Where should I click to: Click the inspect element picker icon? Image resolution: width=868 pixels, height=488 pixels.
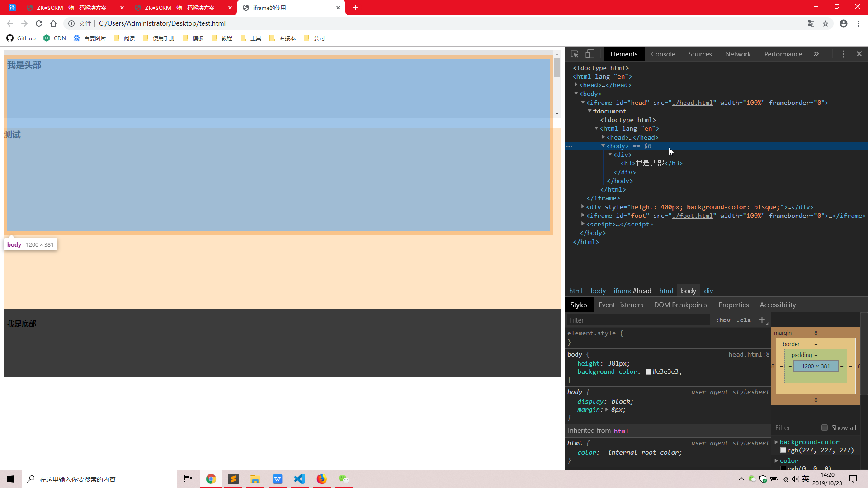pyautogui.click(x=575, y=54)
